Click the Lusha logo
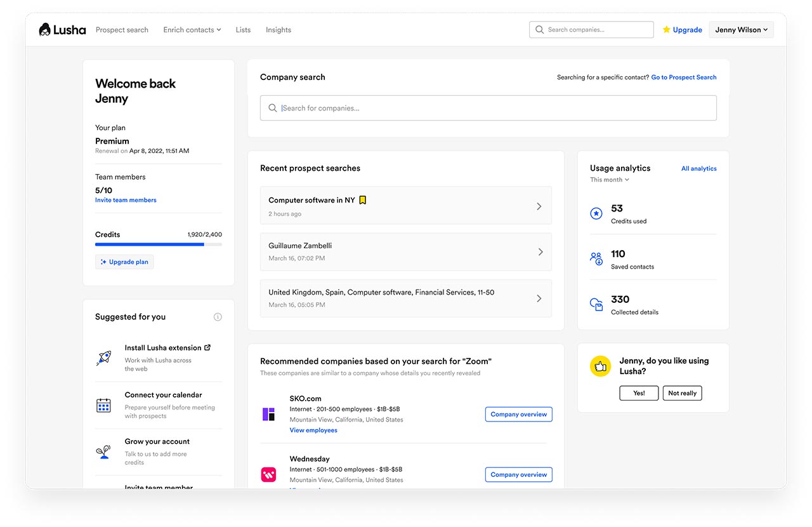This screenshot has height=527, width=812. point(62,30)
